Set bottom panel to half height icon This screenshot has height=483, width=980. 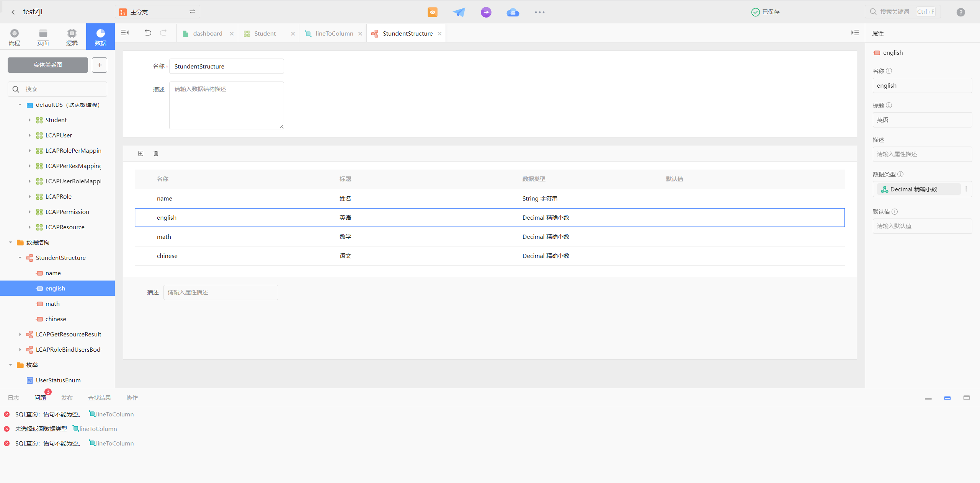[947, 398]
